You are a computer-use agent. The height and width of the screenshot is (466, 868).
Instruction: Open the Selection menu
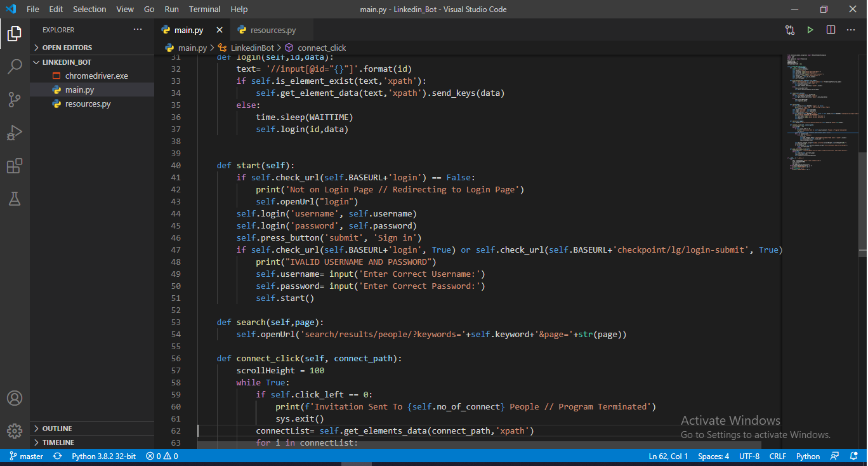coord(89,10)
